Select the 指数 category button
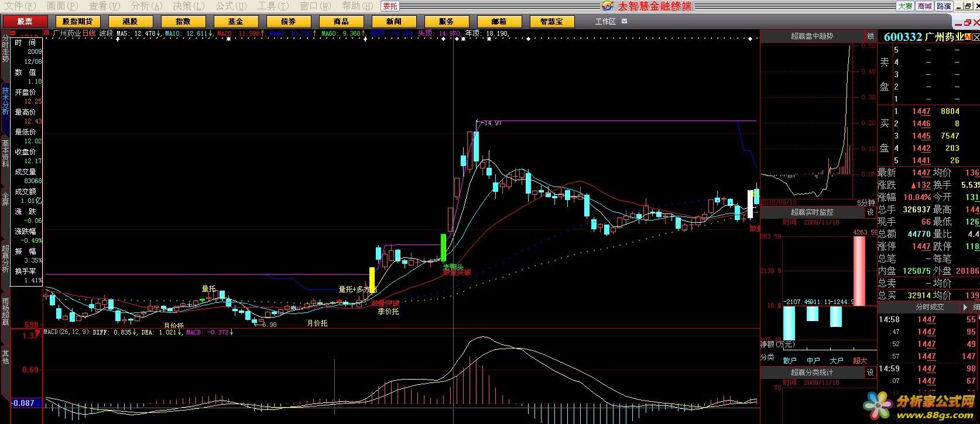 pyautogui.click(x=183, y=22)
